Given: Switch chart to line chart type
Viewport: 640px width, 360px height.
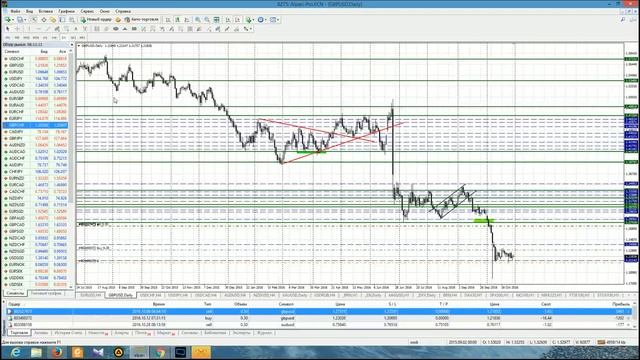Looking at the screenshot, I should click(x=187, y=20).
